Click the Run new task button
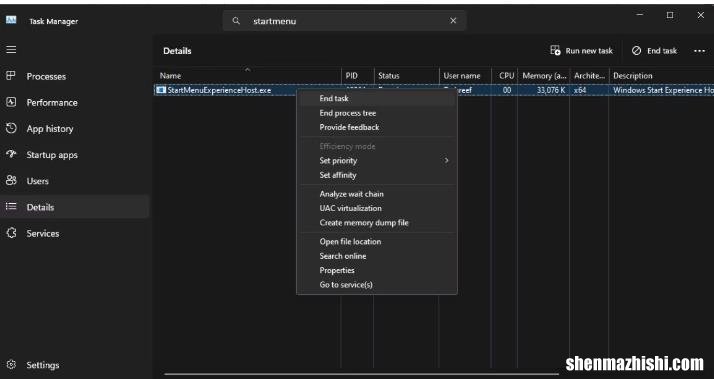714x379 pixels. coord(581,51)
